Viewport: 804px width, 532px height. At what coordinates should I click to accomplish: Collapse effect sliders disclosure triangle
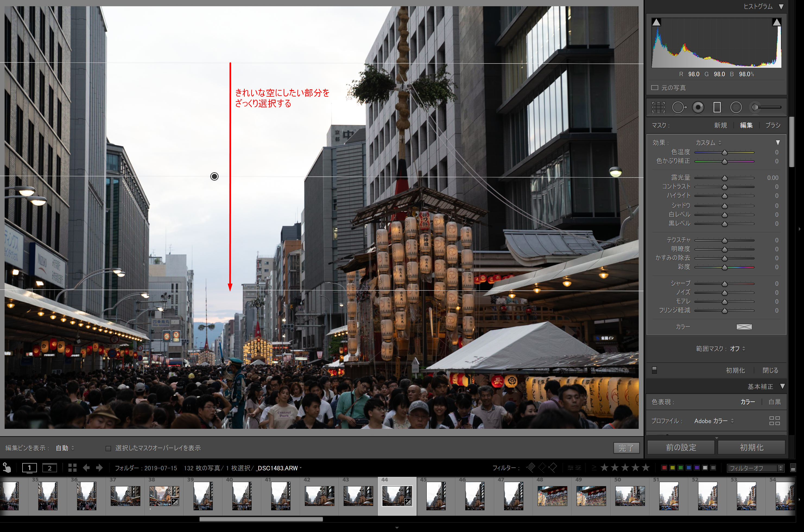(778, 142)
